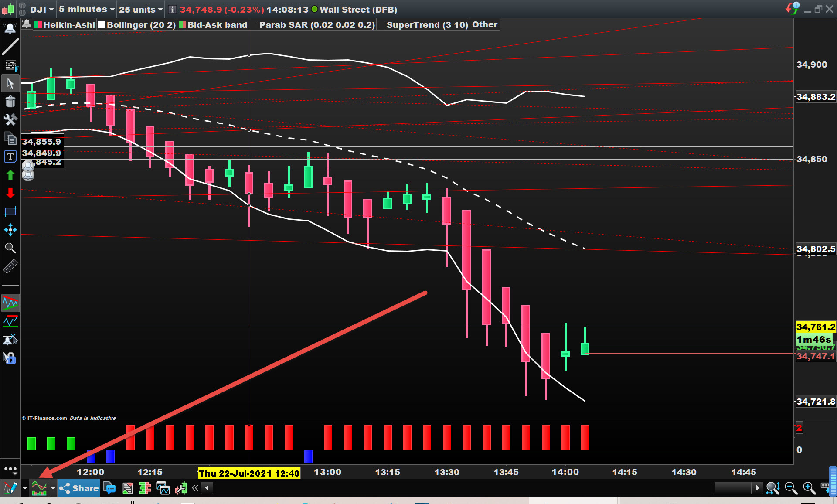The image size is (837, 504).
Task: Click the Bid-Ask band color swatch
Action: (183, 25)
